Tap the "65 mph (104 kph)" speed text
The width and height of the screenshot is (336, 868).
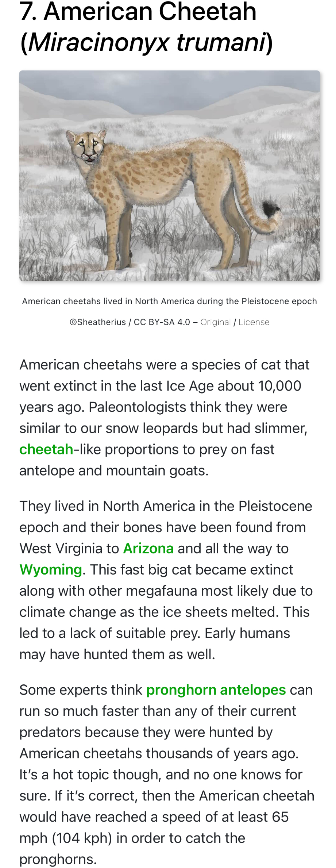(154, 827)
